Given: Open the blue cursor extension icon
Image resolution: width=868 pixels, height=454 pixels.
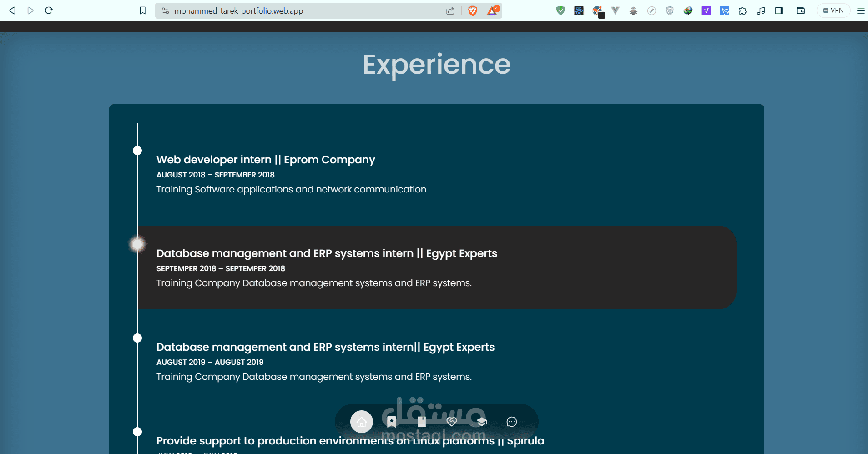Looking at the screenshot, I should coord(724,10).
